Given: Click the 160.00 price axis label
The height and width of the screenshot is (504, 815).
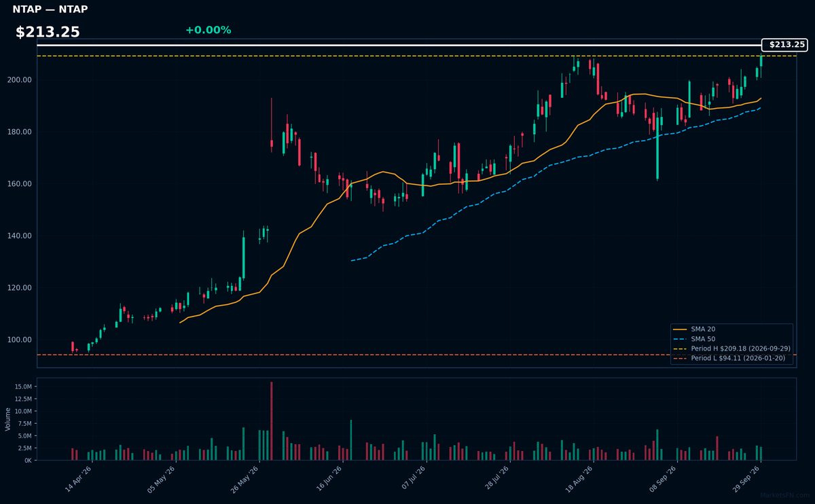Looking at the screenshot, I should coord(21,184).
